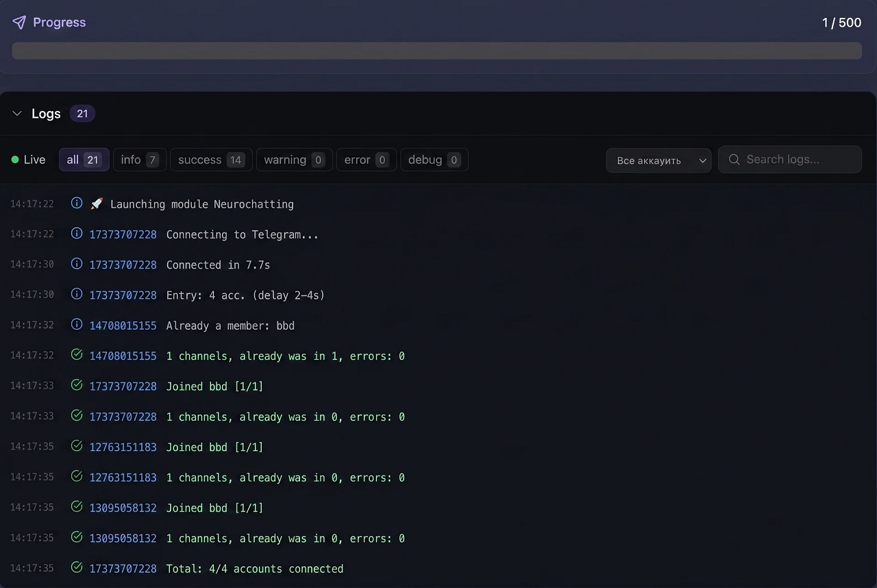Click success check icon at 14:17:32 row
Viewport: 877px width, 588px height.
77,355
